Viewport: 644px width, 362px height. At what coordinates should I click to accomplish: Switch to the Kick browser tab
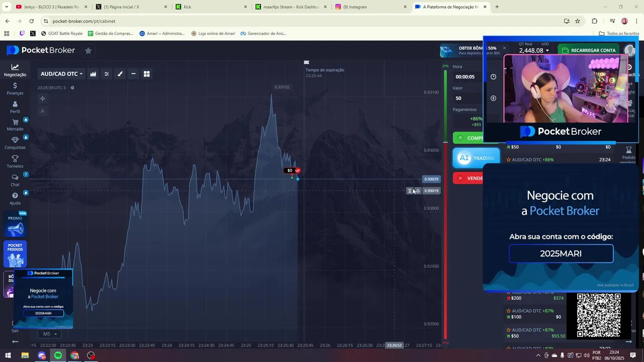[x=211, y=7]
